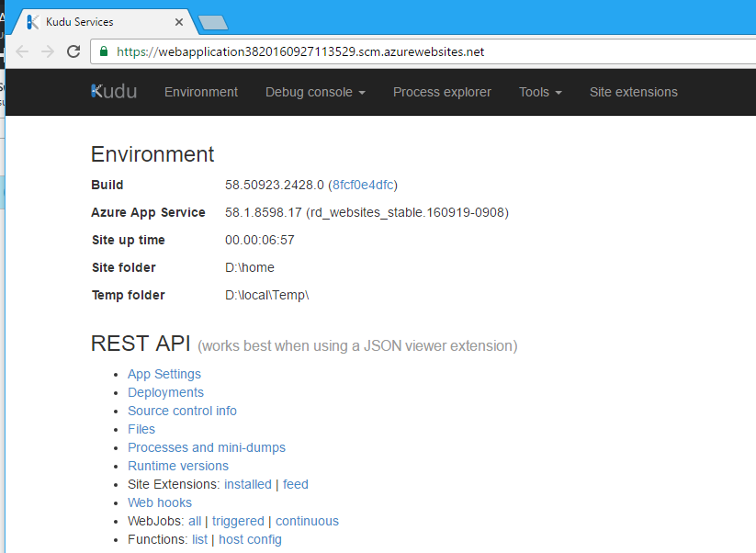Viewport: 756px width, 553px height.
Task: Open the Site Extensions installed link
Action: click(x=248, y=484)
